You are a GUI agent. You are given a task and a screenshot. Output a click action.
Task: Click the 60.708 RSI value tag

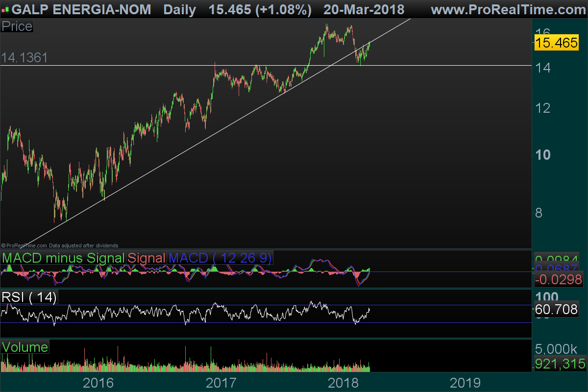tap(556, 310)
